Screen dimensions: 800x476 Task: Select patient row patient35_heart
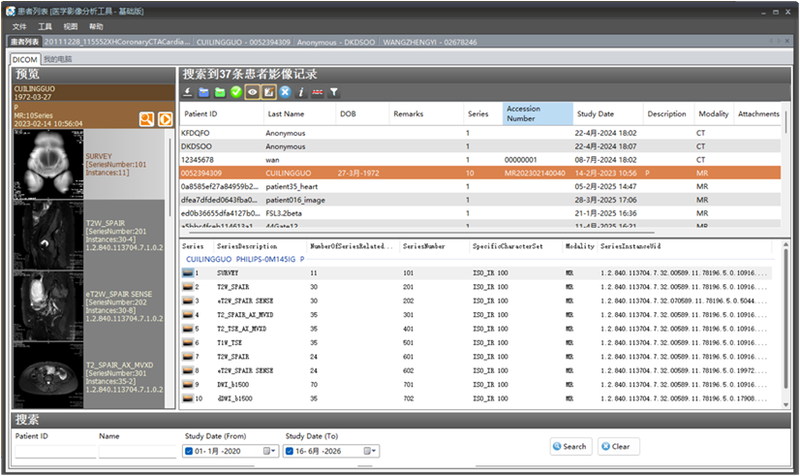(480, 187)
